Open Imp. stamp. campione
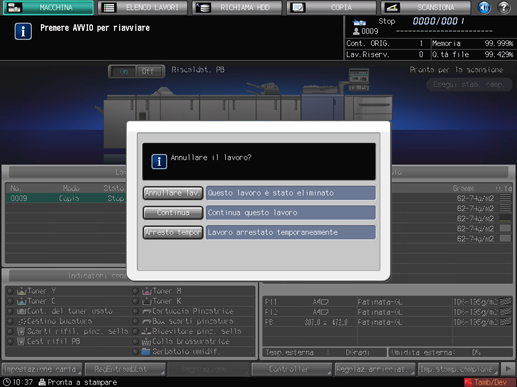Screen dimensions: 517x387 458,369
